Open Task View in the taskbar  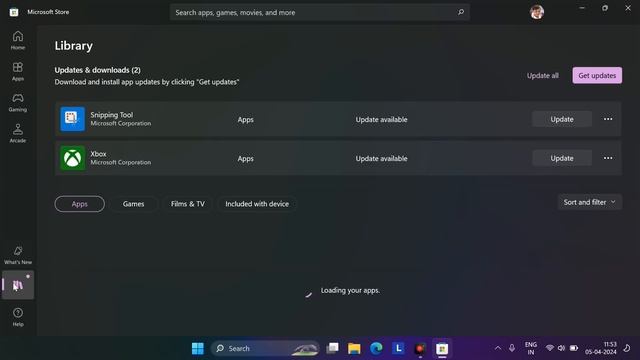point(333,348)
